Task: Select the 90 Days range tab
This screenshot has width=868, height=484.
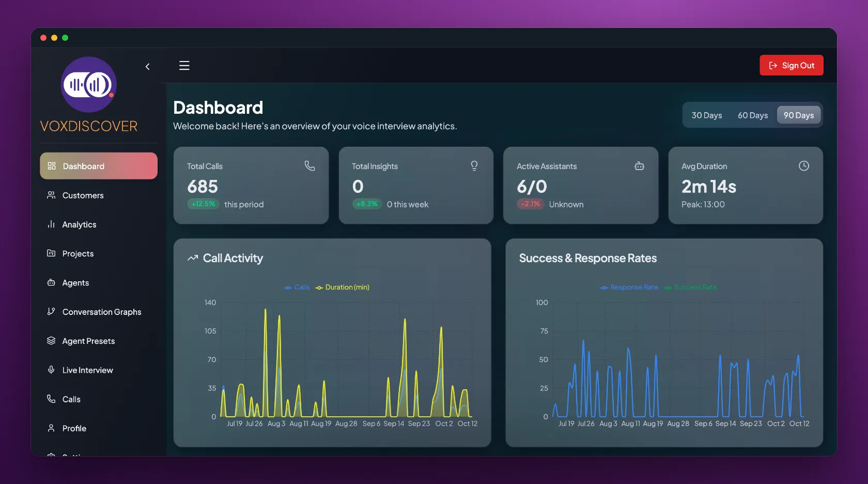Action: 799,115
